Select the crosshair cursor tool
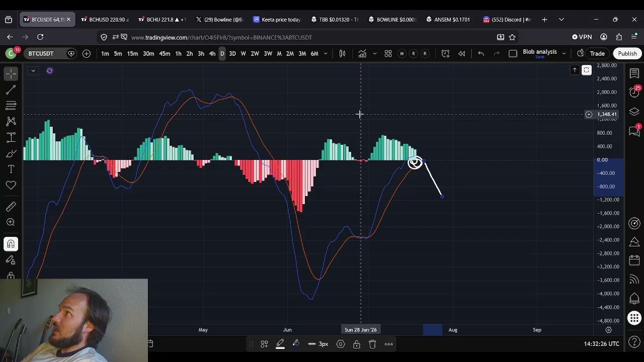644x362 pixels. click(x=11, y=73)
